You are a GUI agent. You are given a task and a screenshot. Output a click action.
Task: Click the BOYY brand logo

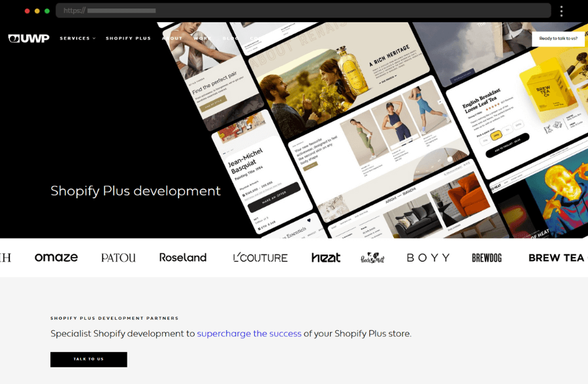(x=428, y=258)
